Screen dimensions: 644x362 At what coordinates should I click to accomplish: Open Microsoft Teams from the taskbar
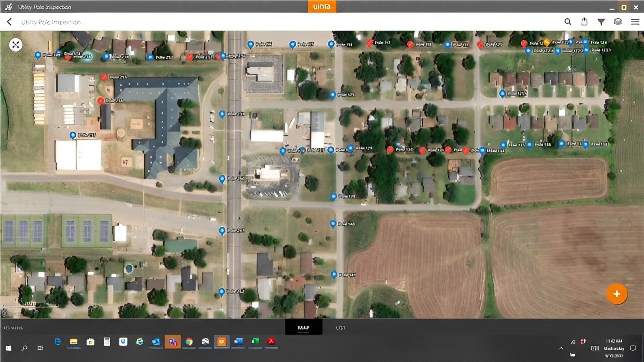(x=172, y=342)
